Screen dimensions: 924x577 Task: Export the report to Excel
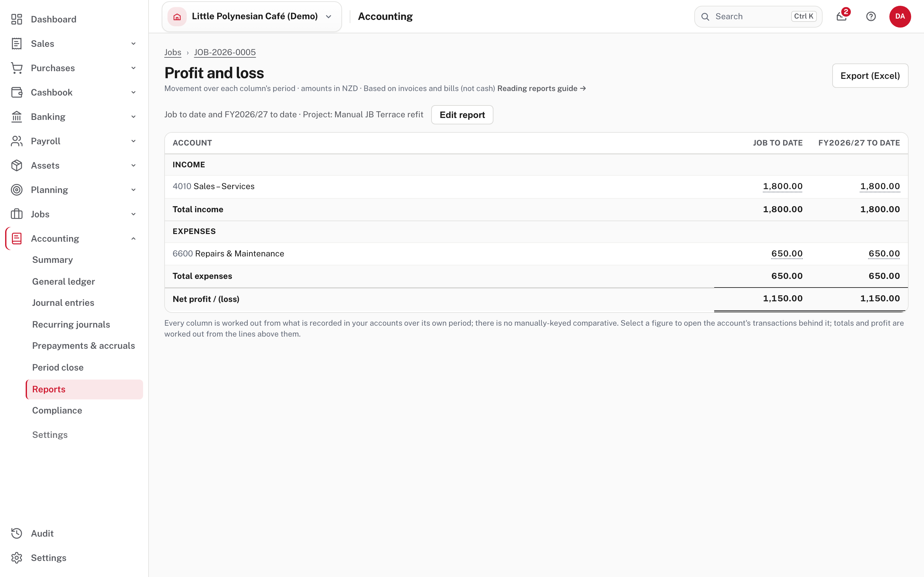click(870, 76)
